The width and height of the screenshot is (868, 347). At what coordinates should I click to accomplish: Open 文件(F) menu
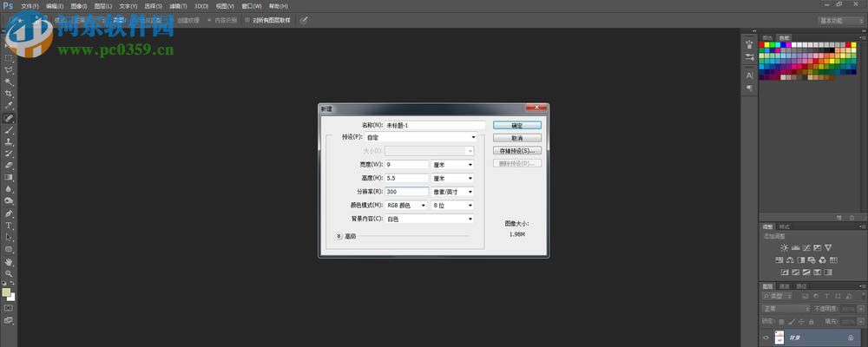(30, 6)
